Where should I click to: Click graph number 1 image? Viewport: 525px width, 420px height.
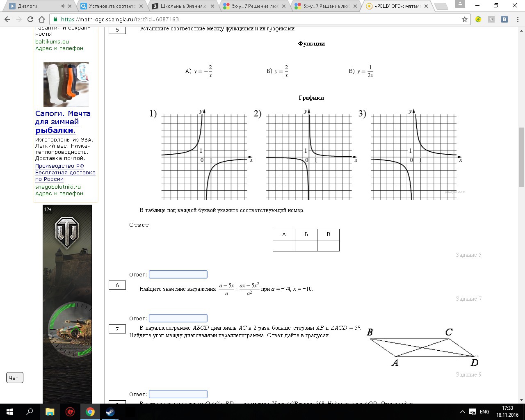point(202,154)
